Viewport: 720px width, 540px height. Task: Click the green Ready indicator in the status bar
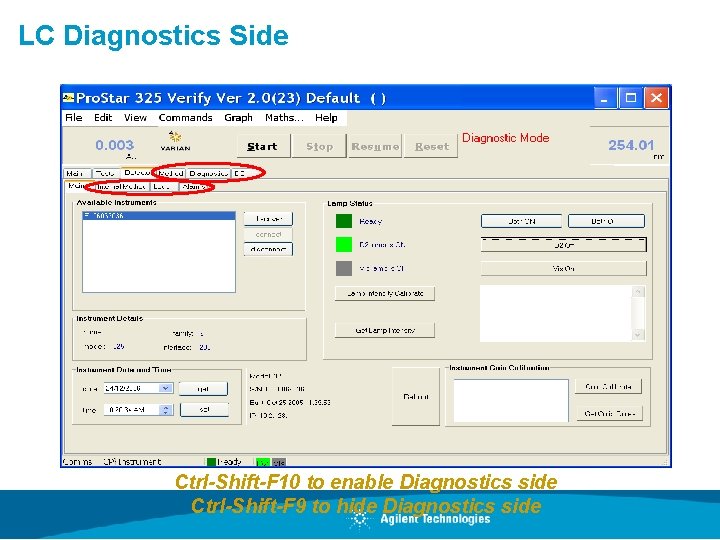(x=211, y=462)
